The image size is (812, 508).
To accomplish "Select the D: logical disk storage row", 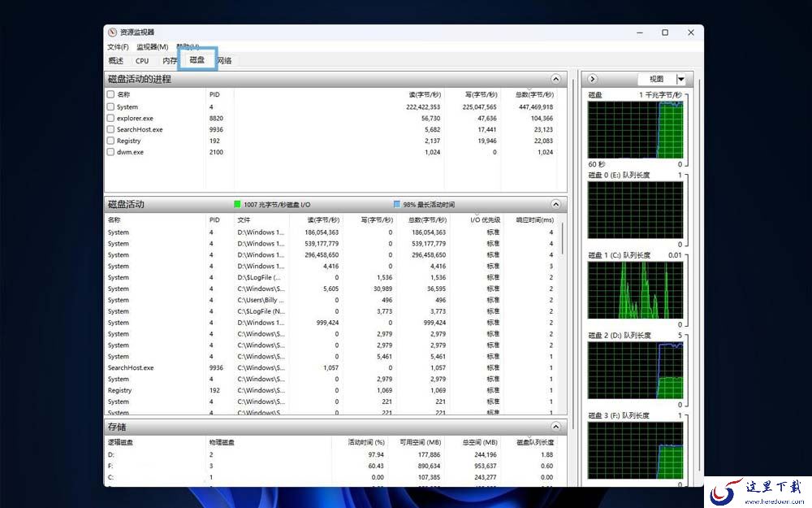I will [x=331, y=454].
